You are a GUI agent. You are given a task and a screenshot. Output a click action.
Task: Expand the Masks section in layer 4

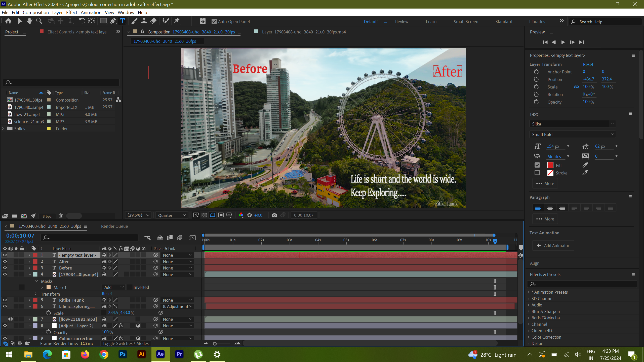pos(36,281)
